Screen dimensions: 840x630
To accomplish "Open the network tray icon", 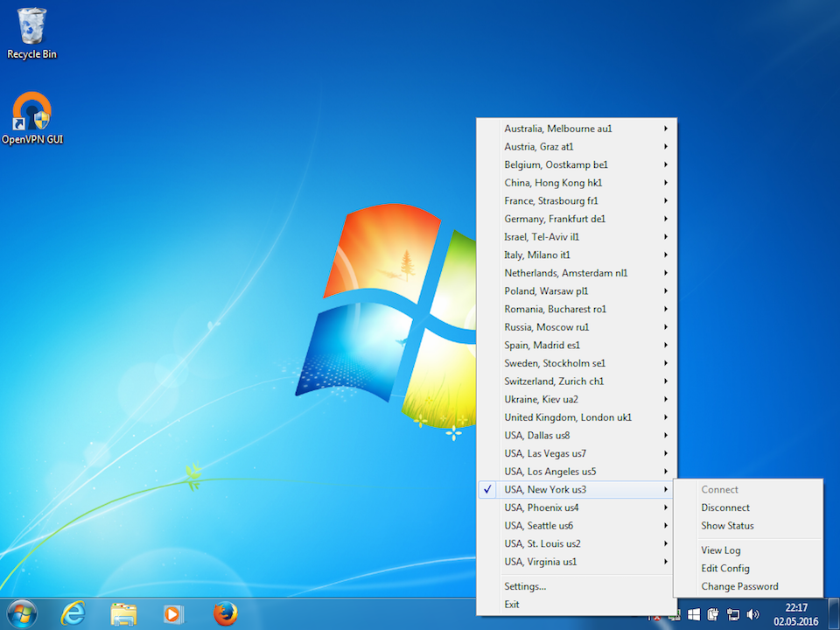I will [732, 614].
